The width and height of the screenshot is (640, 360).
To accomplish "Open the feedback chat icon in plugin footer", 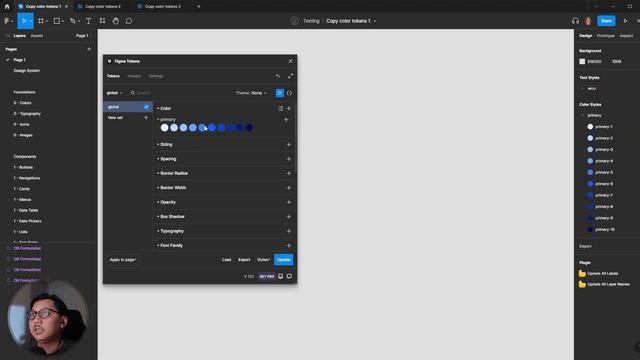I will tap(289, 276).
